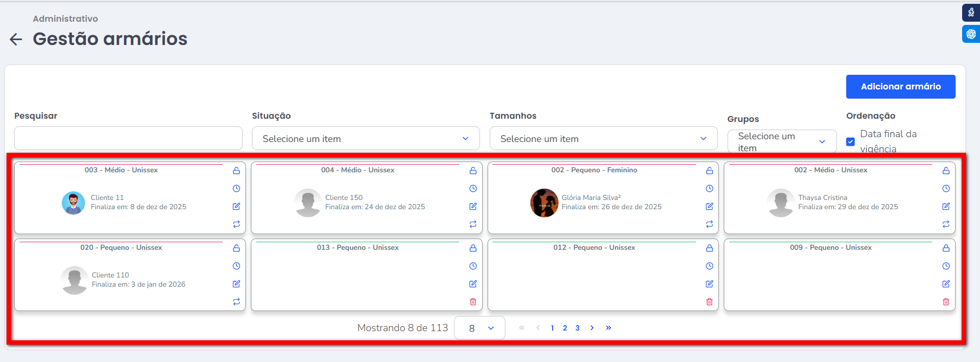Go to page 3 of the locker list

click(577, 328)
